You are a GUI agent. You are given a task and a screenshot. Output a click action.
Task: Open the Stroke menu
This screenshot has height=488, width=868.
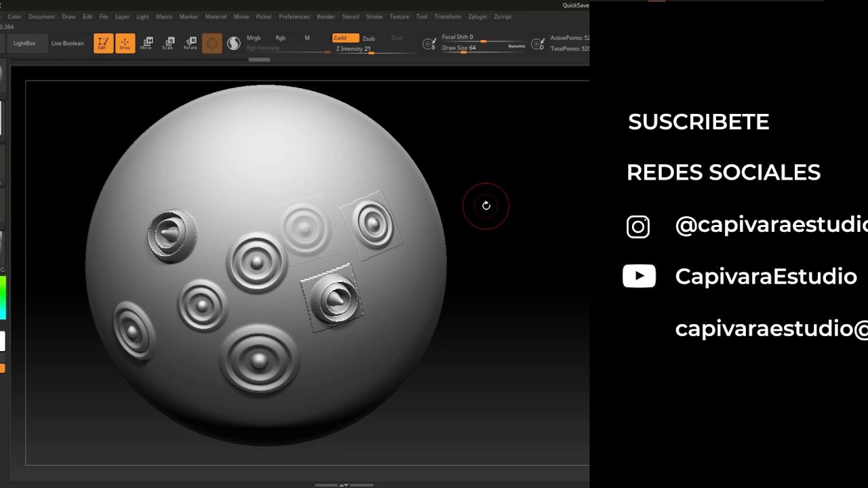click(374, 16)
